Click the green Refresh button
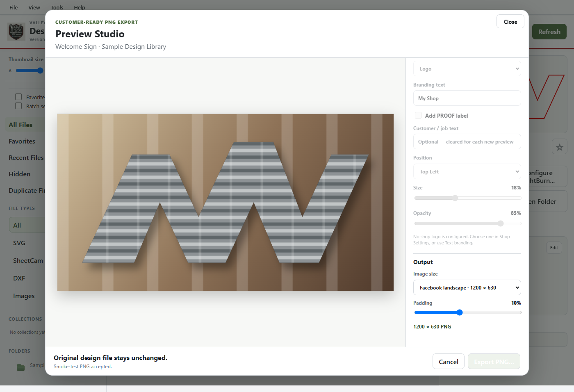 coord(549,32)
